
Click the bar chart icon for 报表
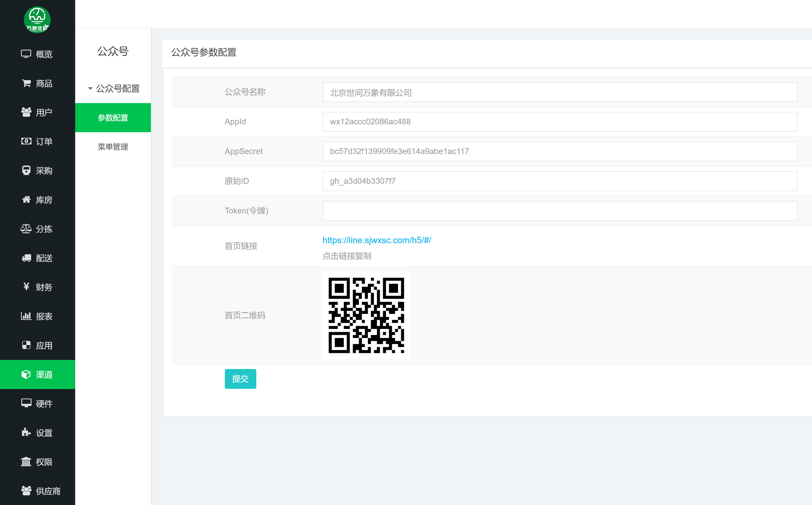point(26,316)
